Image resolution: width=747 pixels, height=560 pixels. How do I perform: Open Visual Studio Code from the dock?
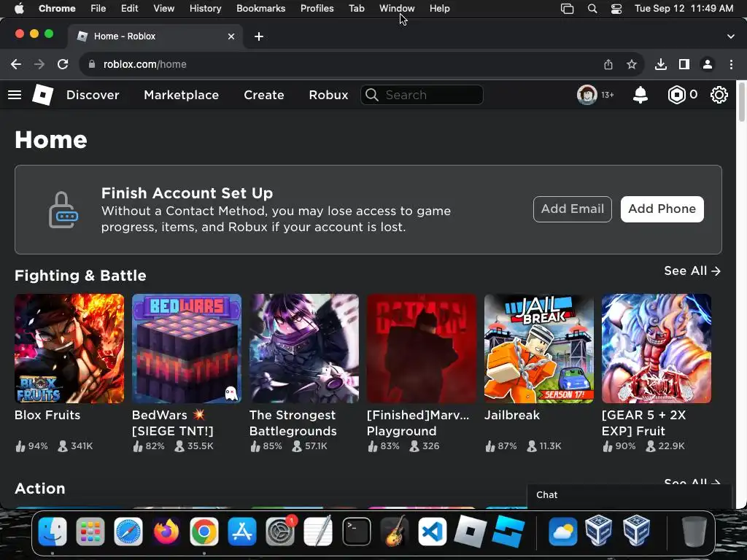[x=433, y=532]
